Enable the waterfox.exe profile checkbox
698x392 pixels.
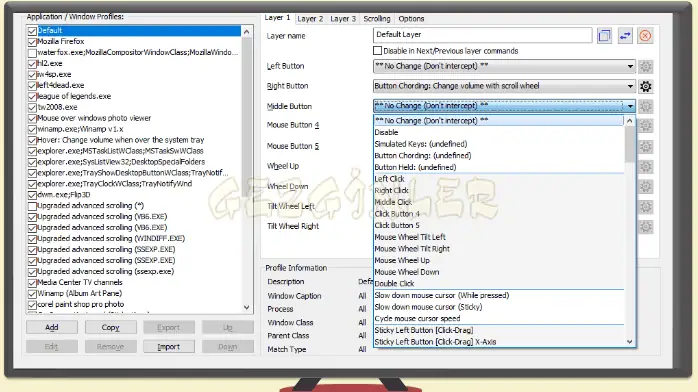click(x=32, y=53)
